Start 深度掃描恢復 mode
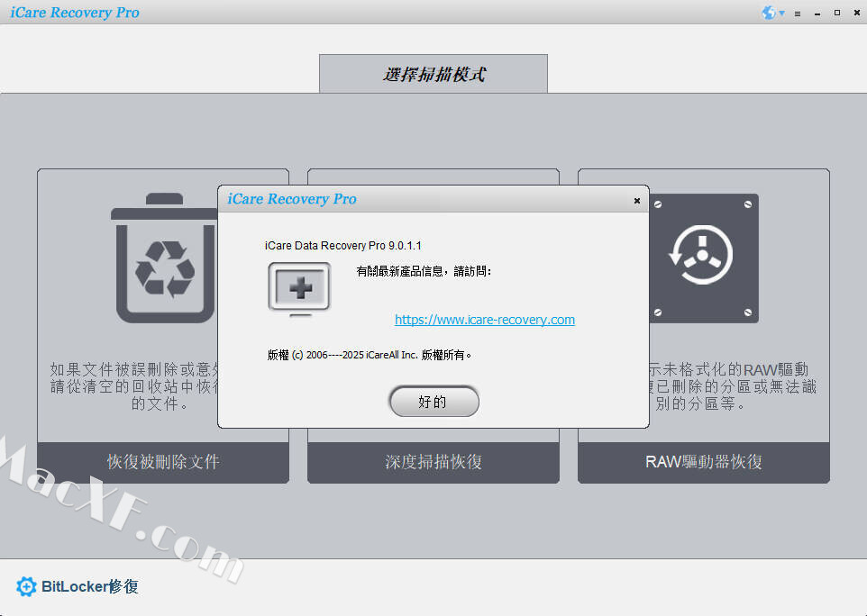The height and width of the screenshot is (616, 867). click(433, 462)
